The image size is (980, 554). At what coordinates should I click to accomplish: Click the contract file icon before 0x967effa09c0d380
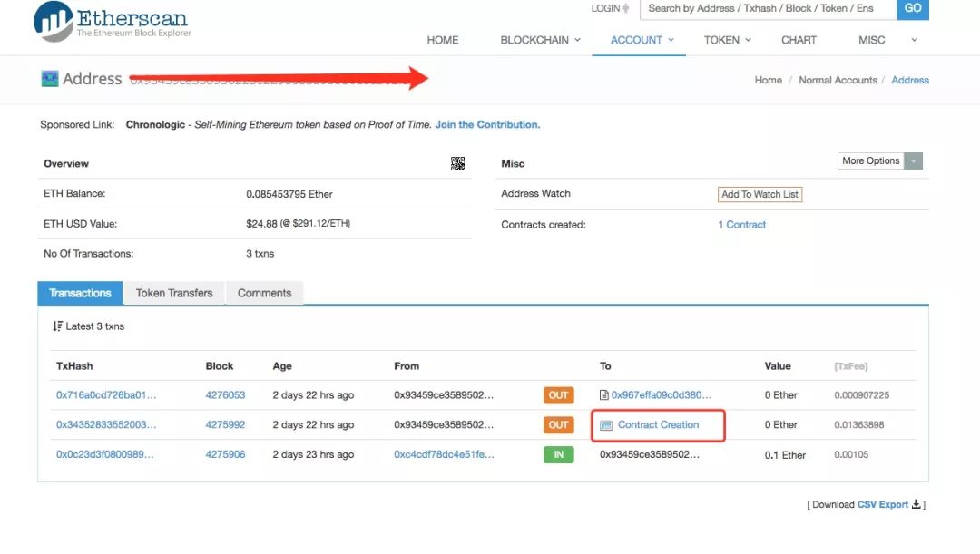click(603, 394)
